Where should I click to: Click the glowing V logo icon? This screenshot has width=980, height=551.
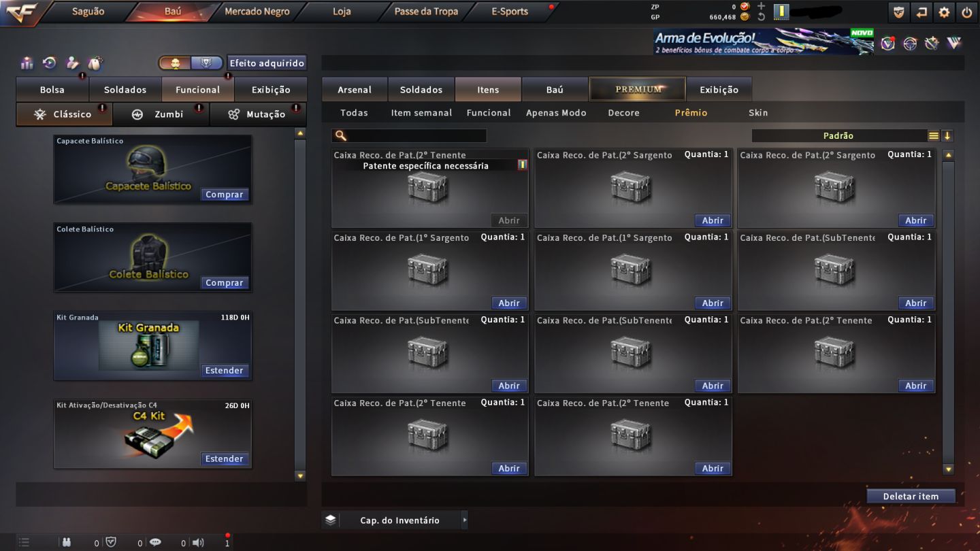(953, 44)
